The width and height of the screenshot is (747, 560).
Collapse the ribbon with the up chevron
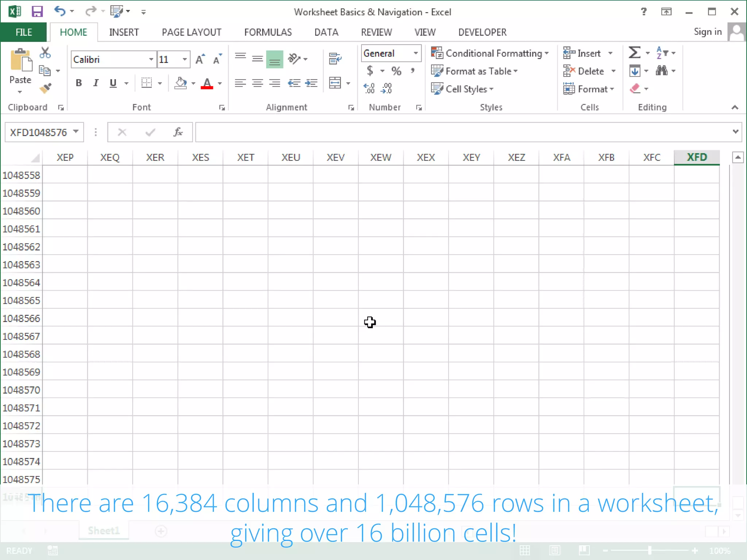(x=735, y=107)
